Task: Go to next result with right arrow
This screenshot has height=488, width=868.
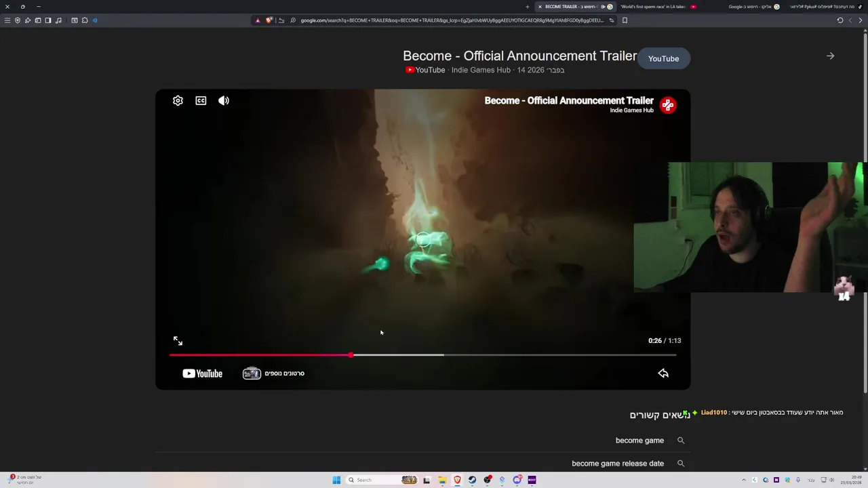Action: click(x=830, y=56)
